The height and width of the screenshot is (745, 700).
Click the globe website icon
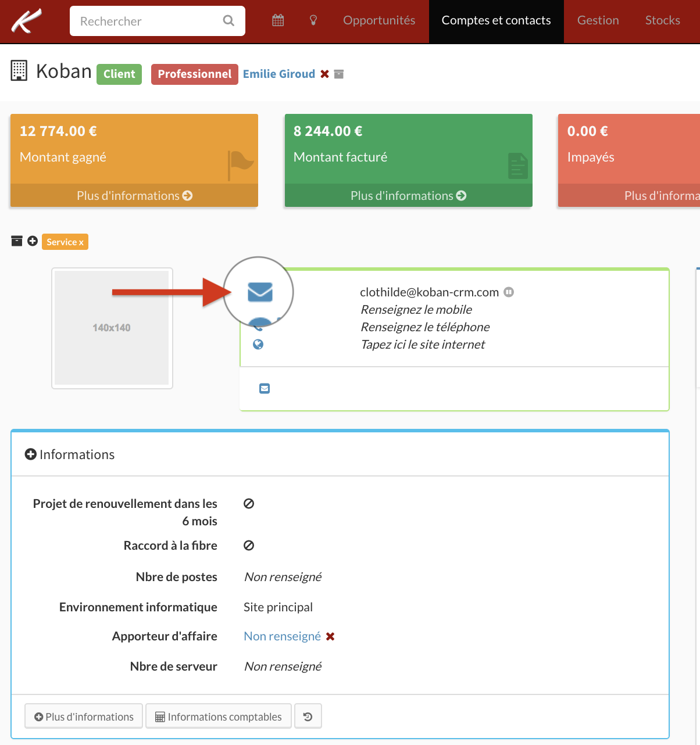(x=258, y=345)
